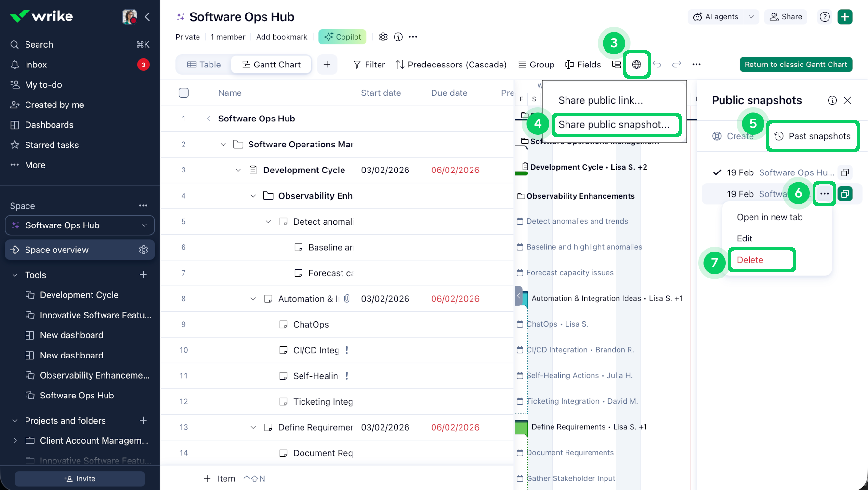The image size is (868, 490).
Task: Mark ChatOps task status checkbox
Action: [x=284, y=325]
